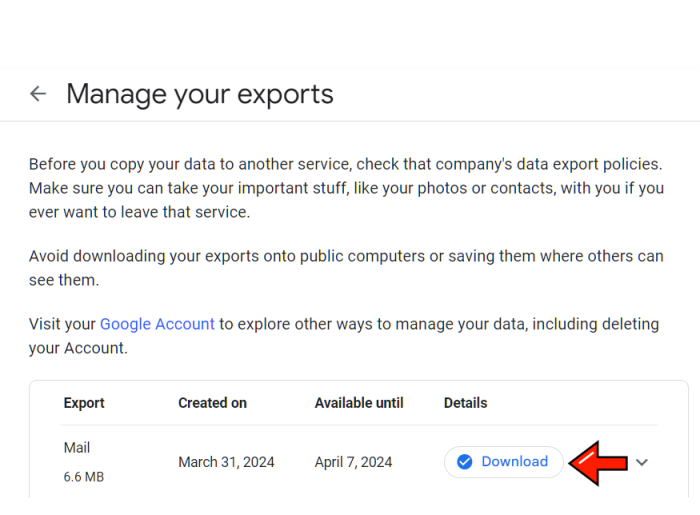
Task: Click the March 31, 2024 creation date
Action: [226, 462]
